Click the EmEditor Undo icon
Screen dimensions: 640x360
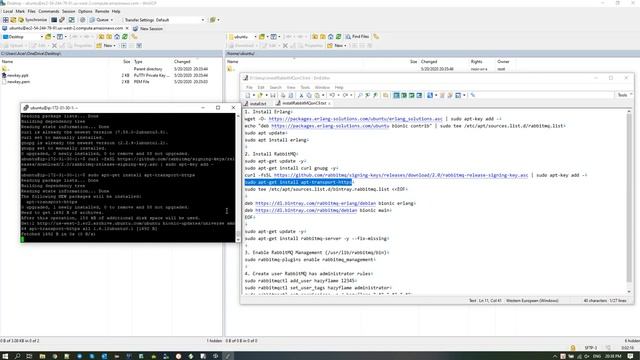pos(332,96)
